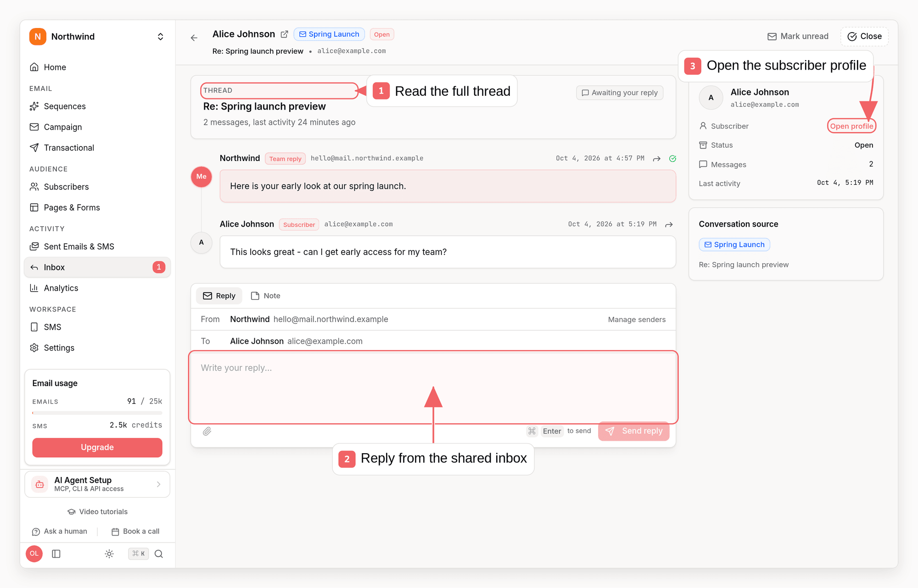Open profile link for Alice Johnson
918x588 pixels.
coord(851,126)
